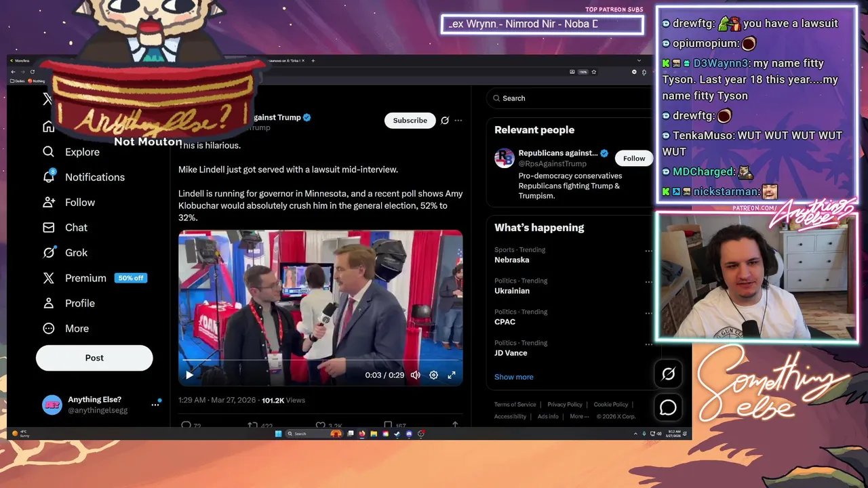
Task: Mute the video with speaker icon
Action: (416, 375)
